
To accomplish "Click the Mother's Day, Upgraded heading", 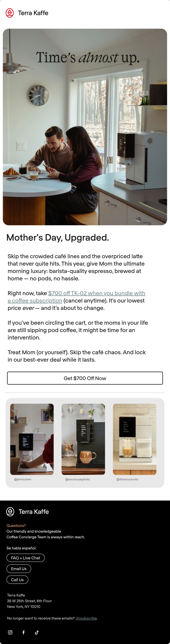I will [x=58, y=237].
